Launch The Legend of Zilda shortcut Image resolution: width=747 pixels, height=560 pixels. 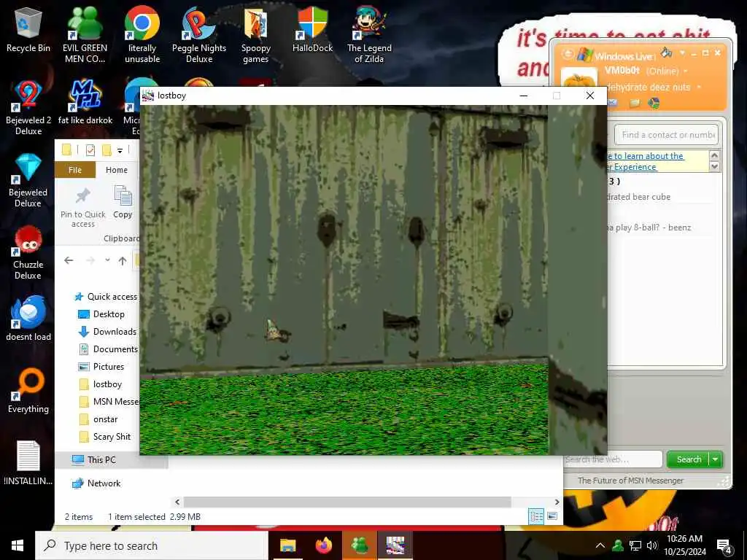point(369,34)
